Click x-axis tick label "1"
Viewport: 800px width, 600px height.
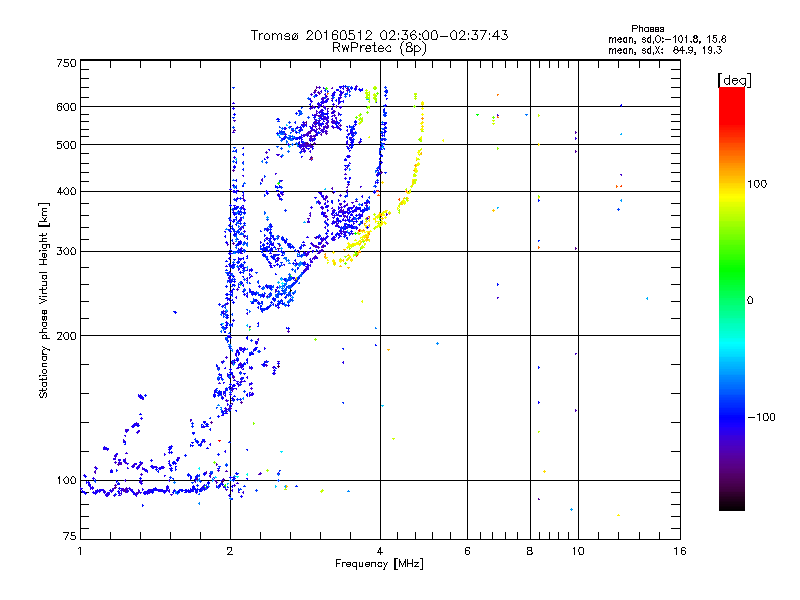80,551
